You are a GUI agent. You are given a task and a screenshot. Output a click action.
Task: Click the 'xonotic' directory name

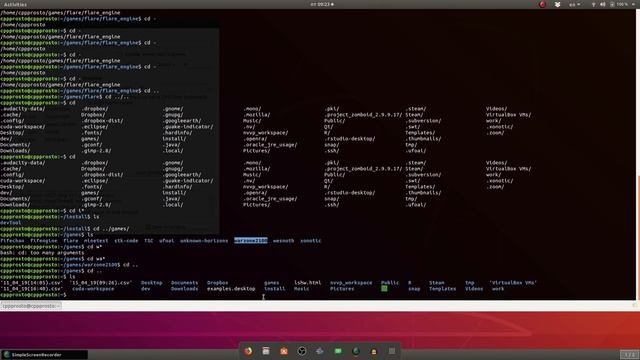pos(311,241)
